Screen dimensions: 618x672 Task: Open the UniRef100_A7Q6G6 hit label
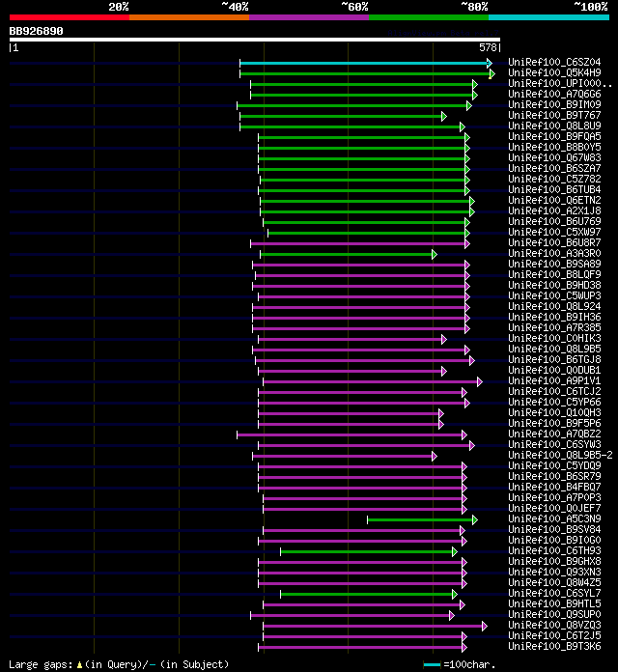[554, 95]
